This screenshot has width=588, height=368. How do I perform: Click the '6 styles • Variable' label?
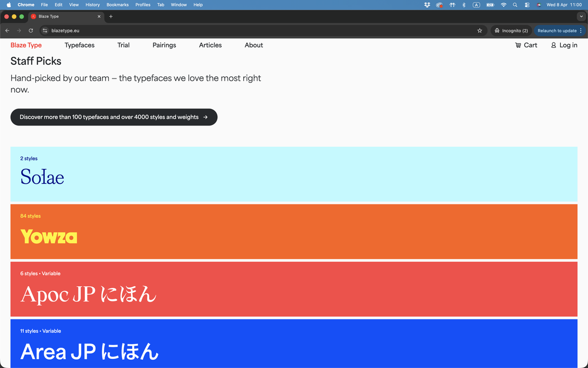tap(40, 273)
